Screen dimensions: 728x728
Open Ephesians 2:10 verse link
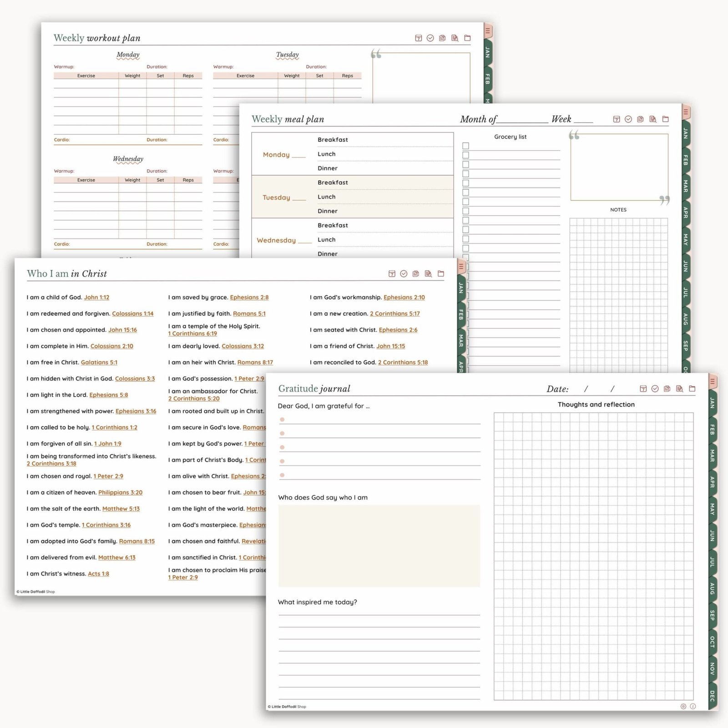[404, 298]
